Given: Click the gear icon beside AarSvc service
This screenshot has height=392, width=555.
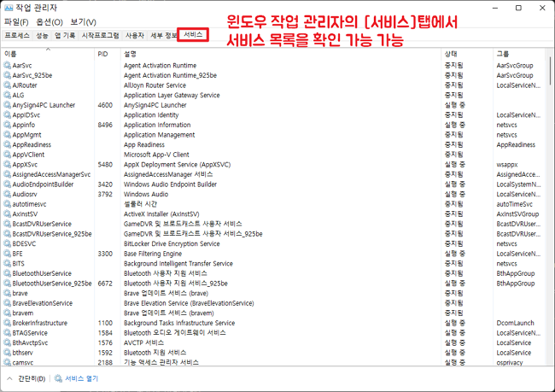Looking at the screenshot, I should (x=7, y=65).
